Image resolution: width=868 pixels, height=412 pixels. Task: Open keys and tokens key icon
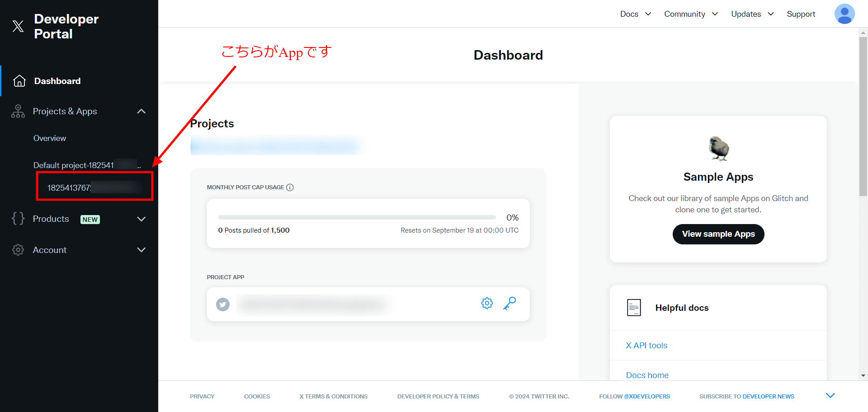click(509, 303)
